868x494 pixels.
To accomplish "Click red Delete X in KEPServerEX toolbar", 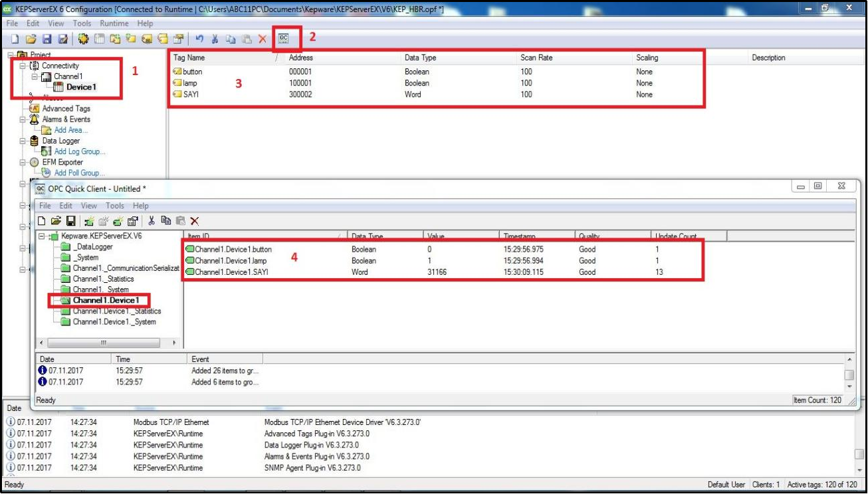I will point(262,39).
